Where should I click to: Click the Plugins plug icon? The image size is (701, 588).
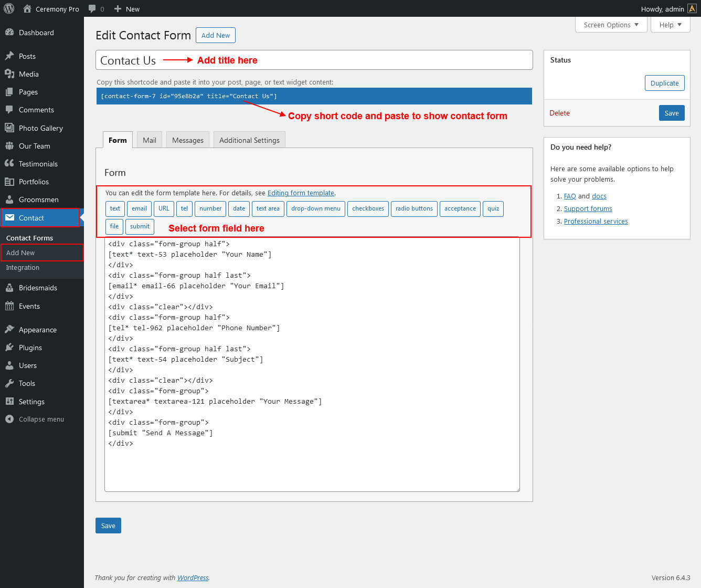click(x=9, y=348)
